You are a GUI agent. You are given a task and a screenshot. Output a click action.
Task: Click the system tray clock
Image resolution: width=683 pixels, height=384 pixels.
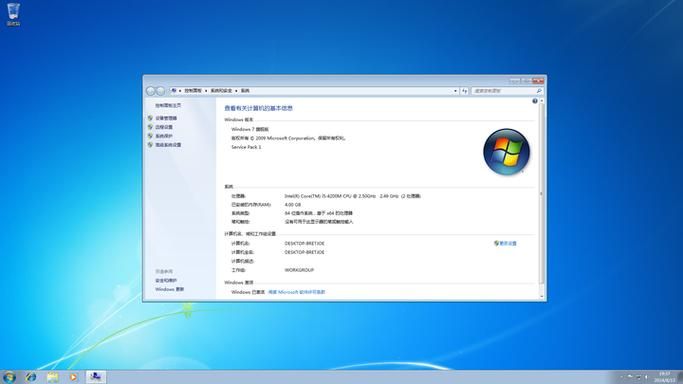[x=664, y=377]
